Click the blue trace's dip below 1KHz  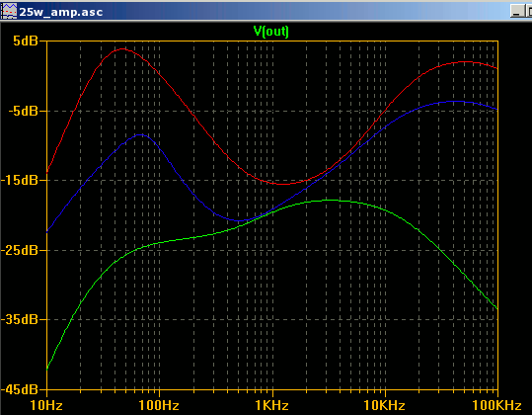coord(239,220)
